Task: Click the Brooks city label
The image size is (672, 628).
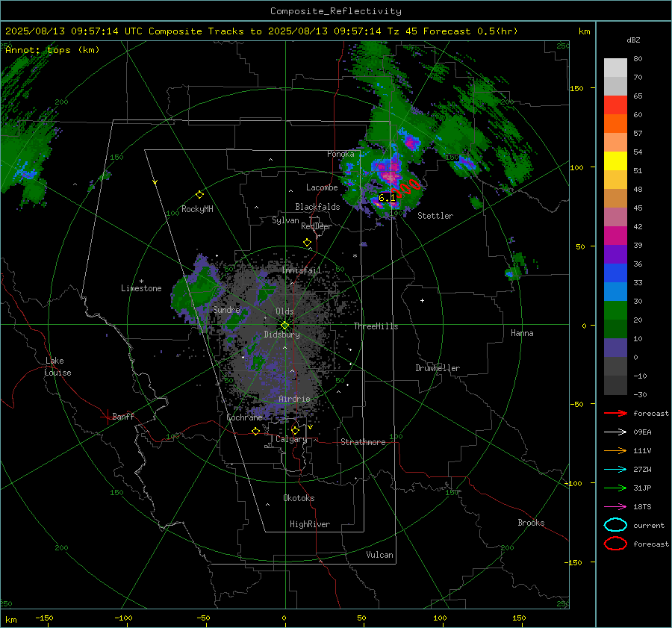Action: click(x=531, y=523)
